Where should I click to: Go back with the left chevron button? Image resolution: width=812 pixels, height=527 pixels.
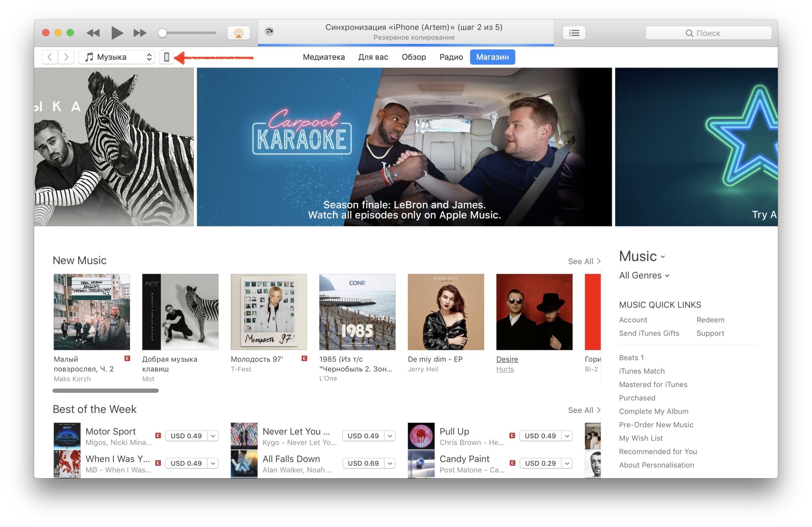(x=50, y=57)
